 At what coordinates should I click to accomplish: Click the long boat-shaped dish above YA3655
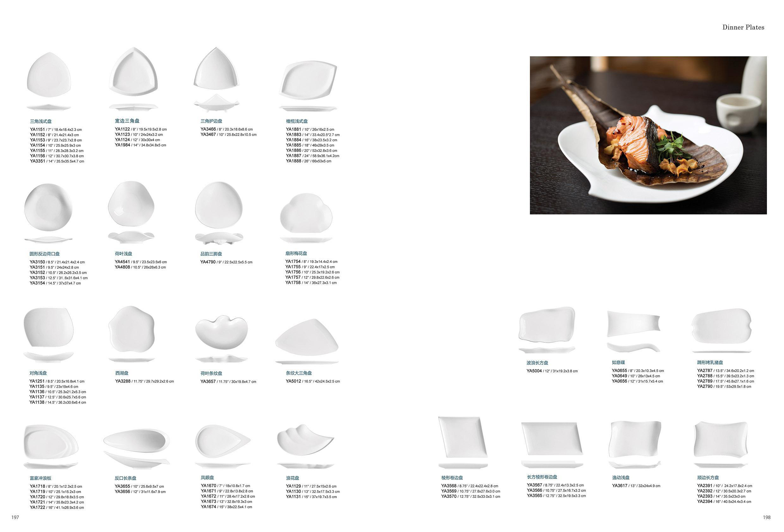[x=136, y=441]
